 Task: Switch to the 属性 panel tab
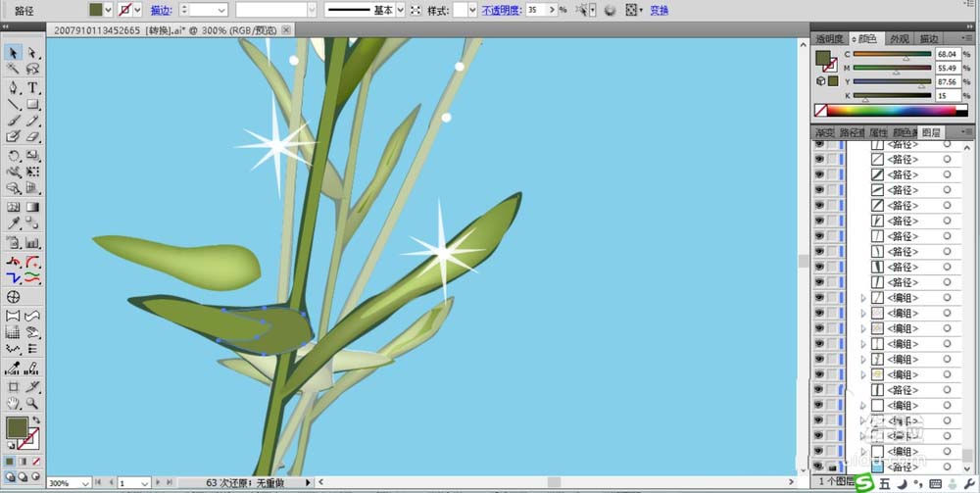coord(877,132)
